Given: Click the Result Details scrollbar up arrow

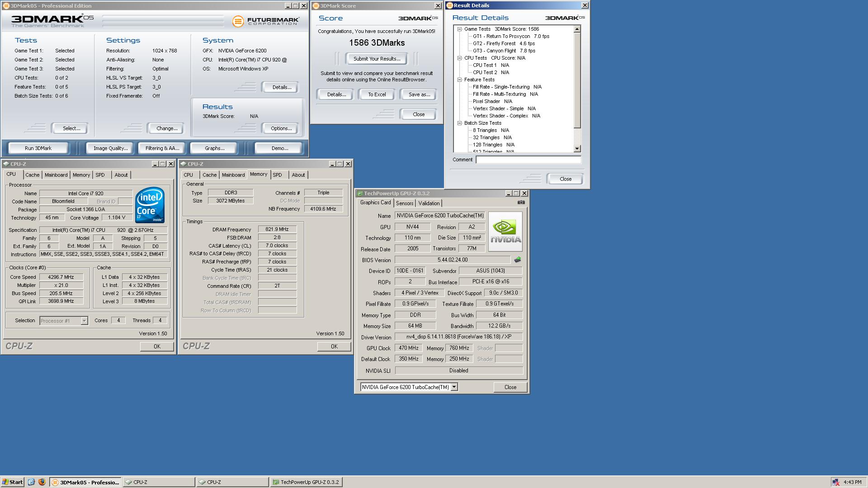Looking at the screenshot, I should pos(577,29).
